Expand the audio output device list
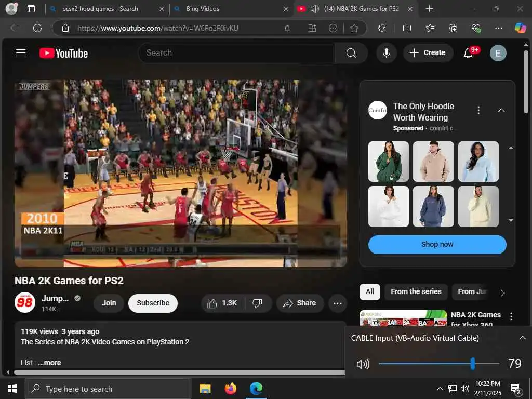Viewport: 532px width, 399px height. pos(522,338)
